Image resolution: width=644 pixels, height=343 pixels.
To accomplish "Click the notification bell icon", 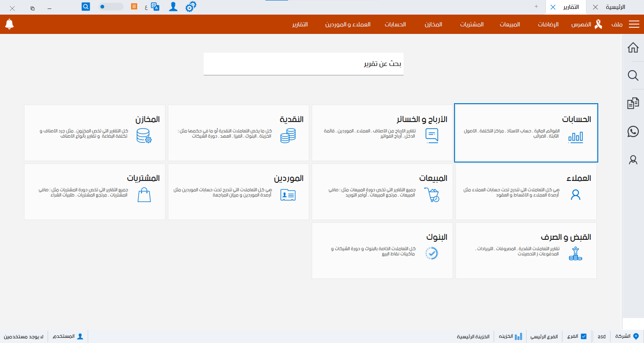I will 9,24.
